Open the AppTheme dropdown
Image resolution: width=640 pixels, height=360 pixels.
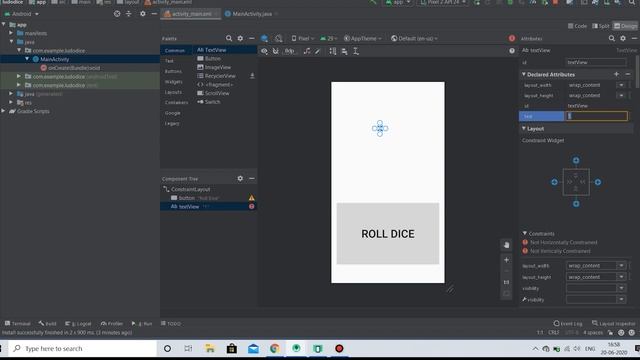[362, 38]
